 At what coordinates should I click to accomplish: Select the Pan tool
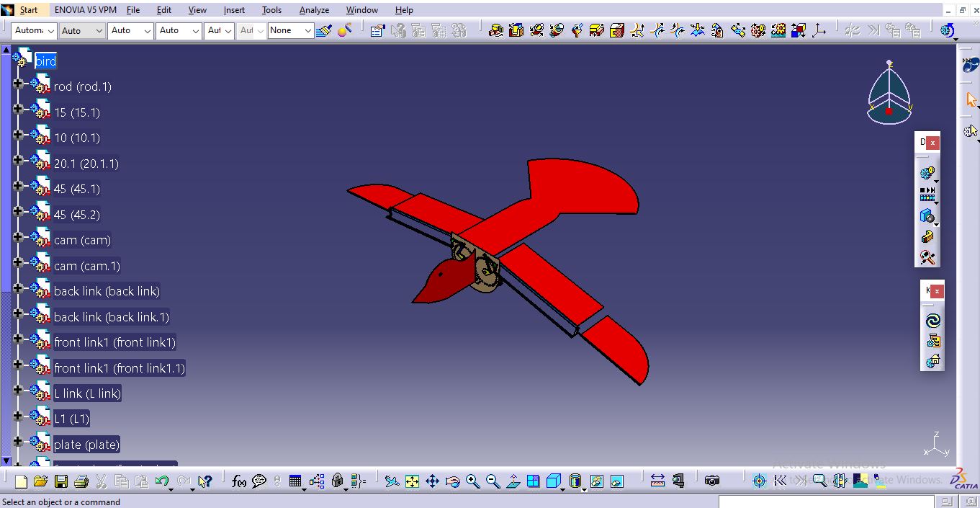(x=432, y=481)
